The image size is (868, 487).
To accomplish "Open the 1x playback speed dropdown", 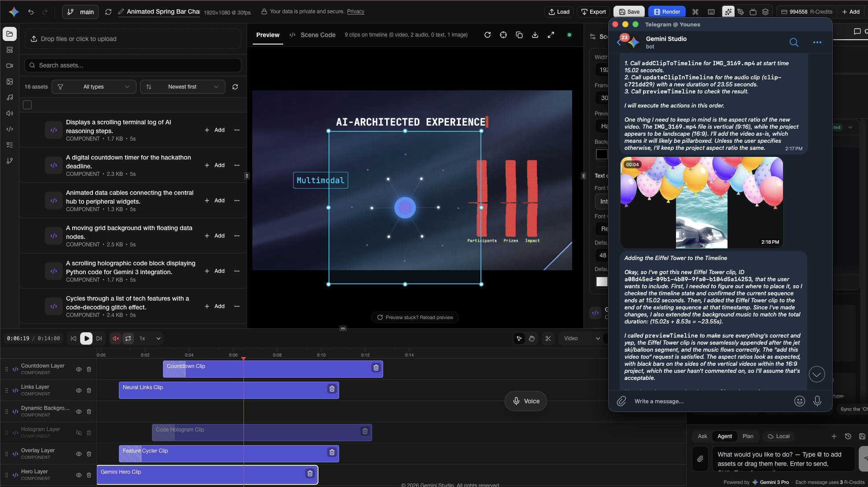I will [150, 338].
